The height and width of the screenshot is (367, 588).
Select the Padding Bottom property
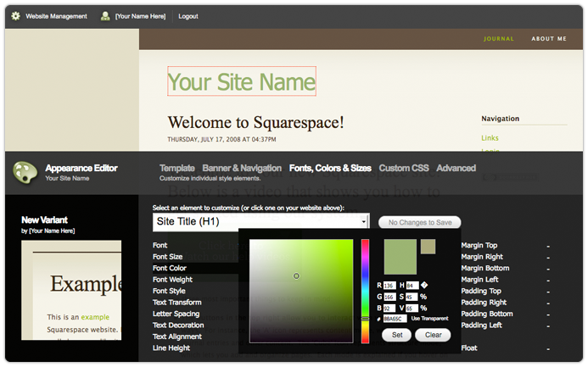pos(487,314)
